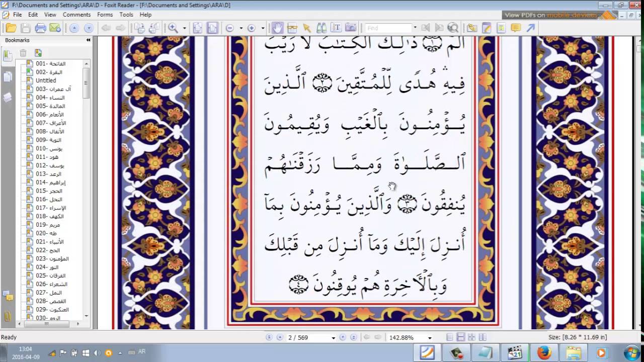The width and height of the screenshot is (644, 362).
Task: Open the Bookmarks panel tab icon
Action: pyautogui.click(x=8, y=56)
